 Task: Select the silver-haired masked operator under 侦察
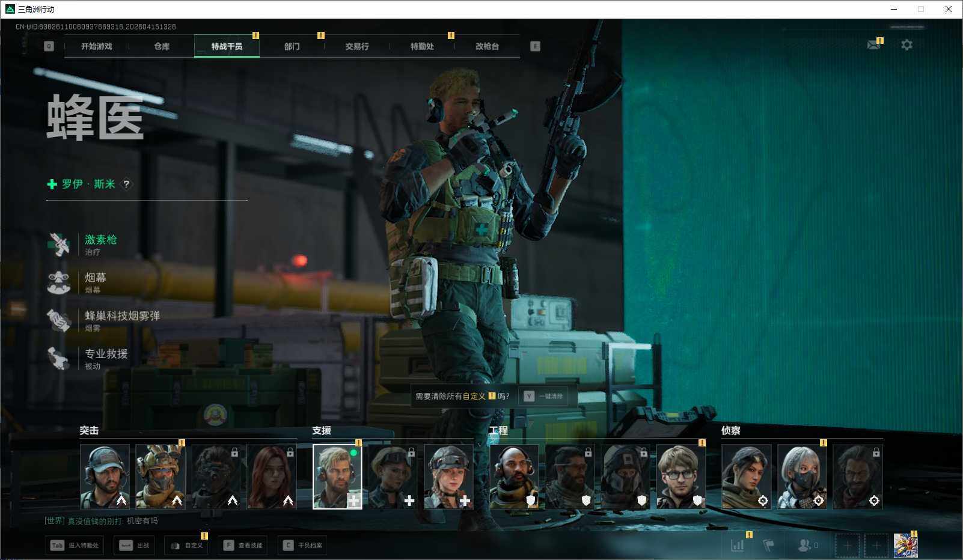point(802,476)
